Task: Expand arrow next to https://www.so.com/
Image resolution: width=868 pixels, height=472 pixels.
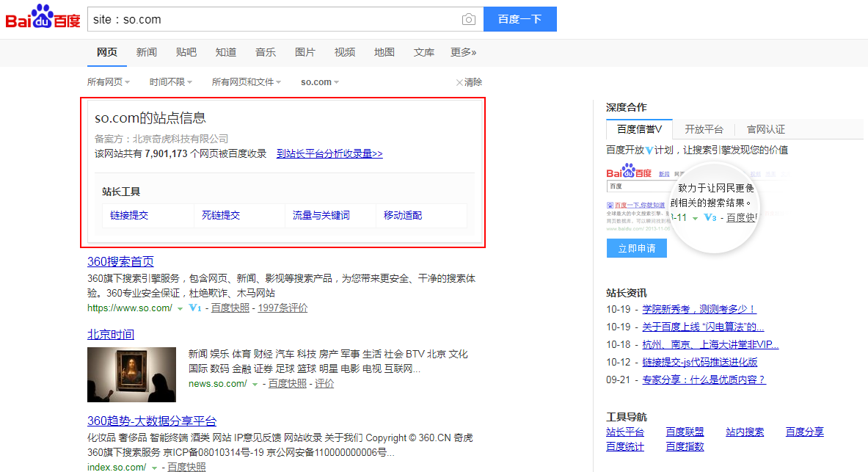Action: tap(180, 308)
